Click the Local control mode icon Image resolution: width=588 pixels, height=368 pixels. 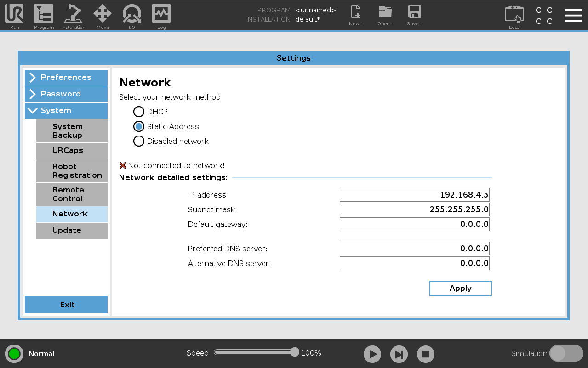514,16
